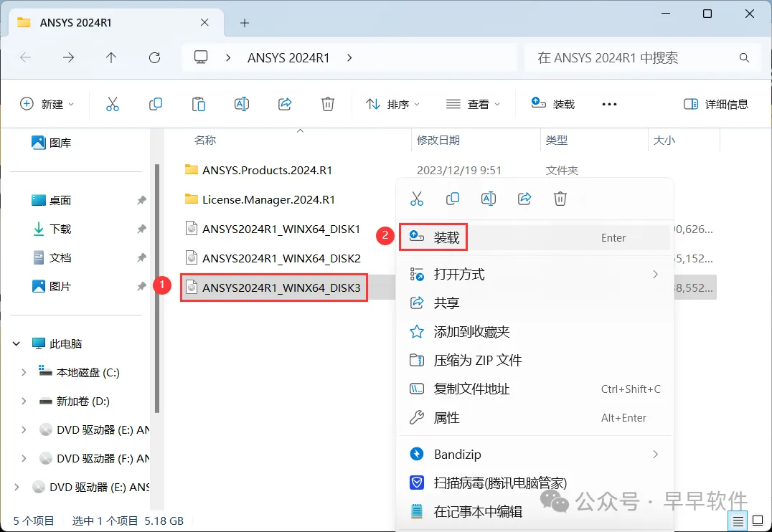772x532 pixels.
Task: Collapse the 此电脑 tree node
Action: click(17, 343)
